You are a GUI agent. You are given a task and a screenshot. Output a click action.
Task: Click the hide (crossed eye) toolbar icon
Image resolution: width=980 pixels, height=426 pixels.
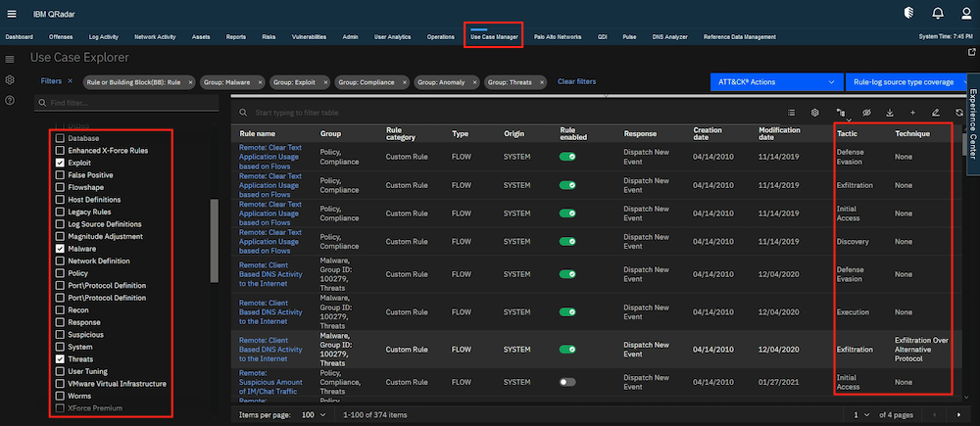[x=866, y=113]
